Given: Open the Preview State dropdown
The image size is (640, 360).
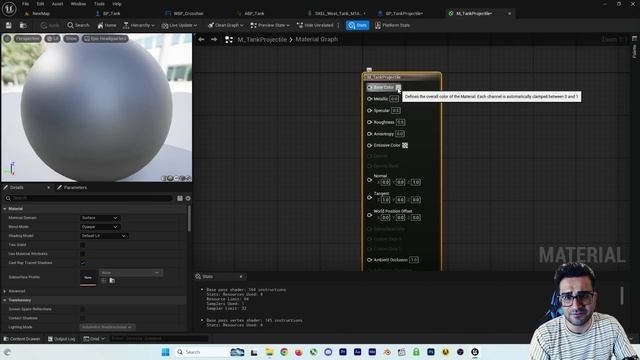Looking at the screenshot, I should pos(270,25).
